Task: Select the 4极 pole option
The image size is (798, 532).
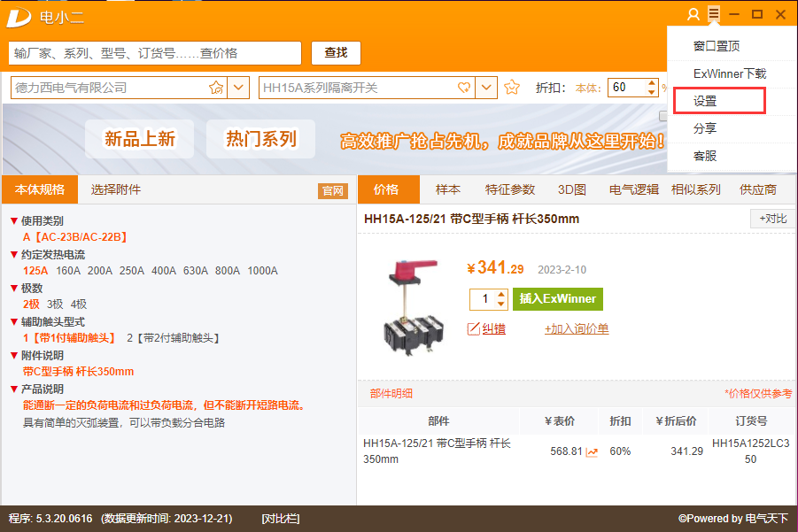Action: 78,305
